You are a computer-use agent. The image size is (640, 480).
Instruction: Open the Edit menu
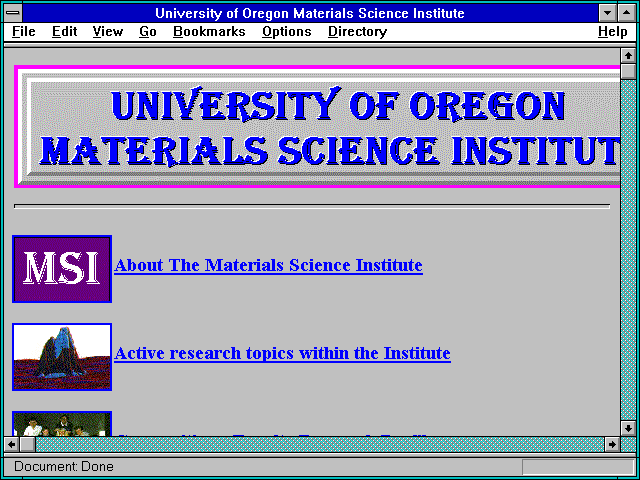pos(64,31)
